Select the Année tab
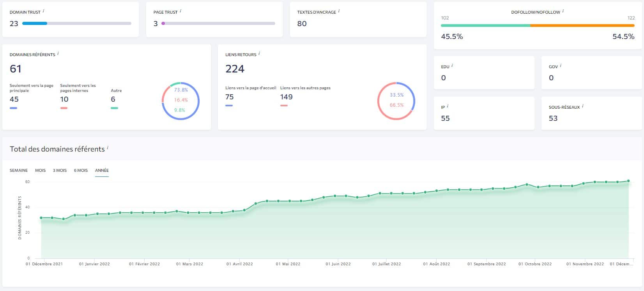The width and height of the screenshot is (644, 291). pos(102,170)
